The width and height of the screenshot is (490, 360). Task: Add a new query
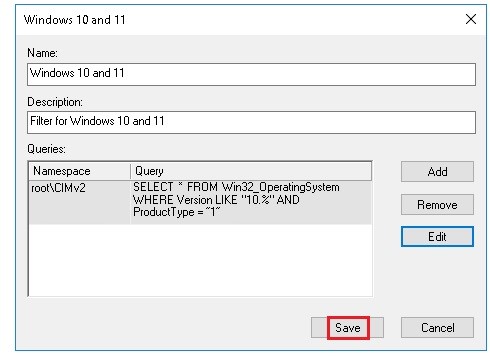point(437,172)
